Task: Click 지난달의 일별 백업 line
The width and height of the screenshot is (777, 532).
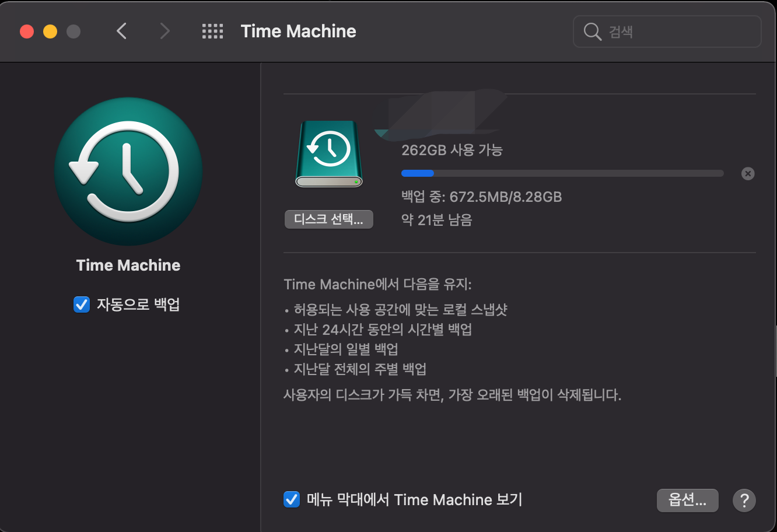Action: coord(346,349)
